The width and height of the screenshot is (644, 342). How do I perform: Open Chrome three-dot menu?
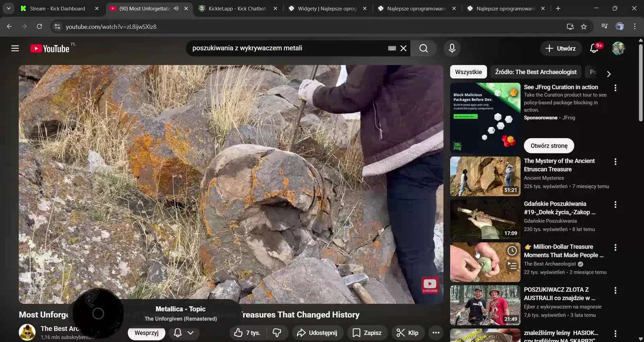coord(635,27)
